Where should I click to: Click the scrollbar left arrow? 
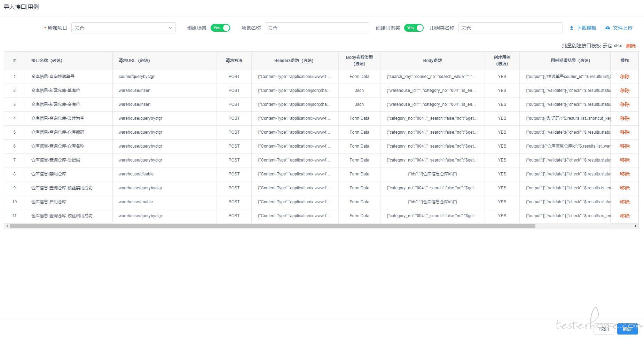click(x=7, y=226)
